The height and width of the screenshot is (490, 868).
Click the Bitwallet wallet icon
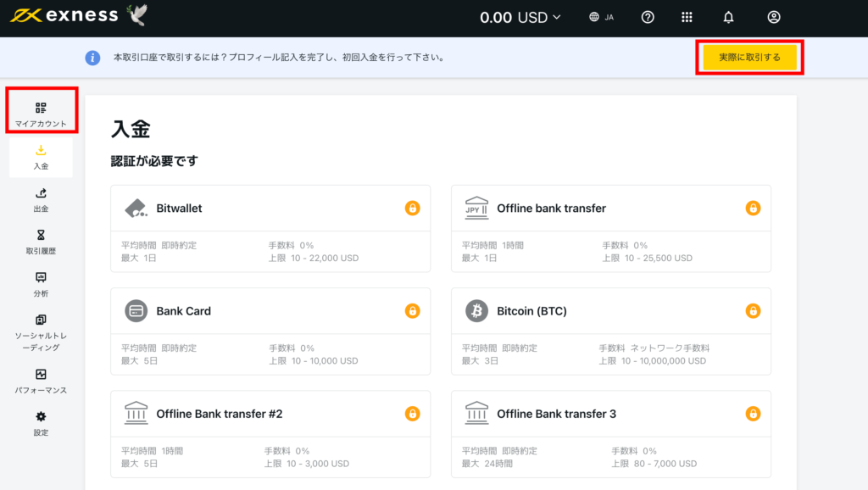(136, 209)
